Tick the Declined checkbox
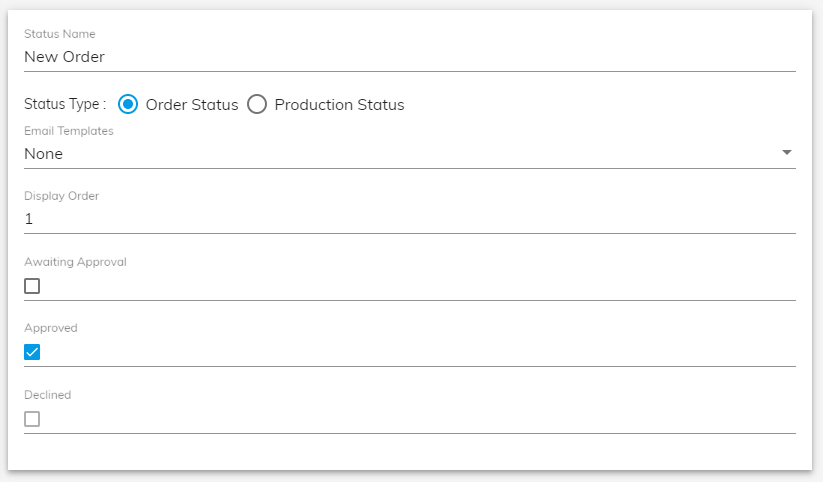This screenshot has width=823, height=482. click(32, 419)
